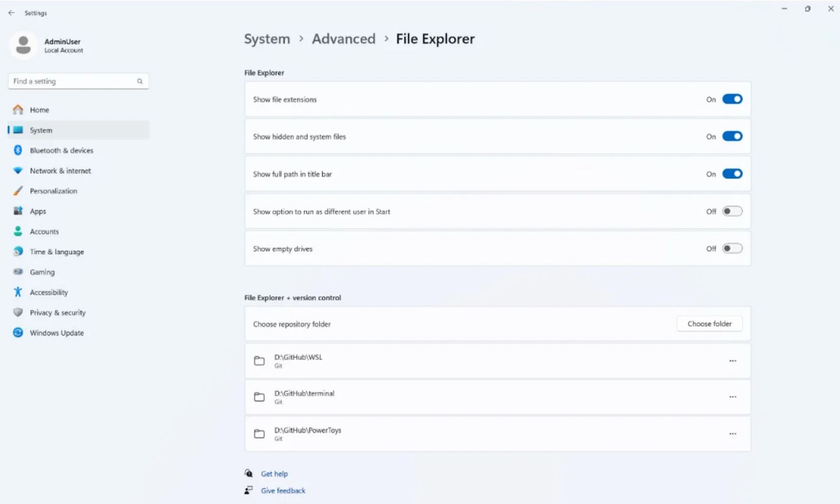Disable Show hidden and system files
Viewport: 840px width, 504px height.
click(x=732, y=137)
